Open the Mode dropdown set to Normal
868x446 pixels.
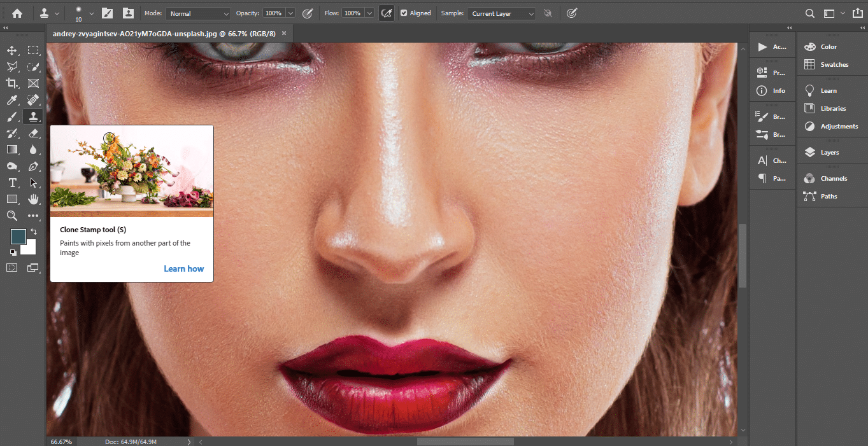(x=198, y=13)
